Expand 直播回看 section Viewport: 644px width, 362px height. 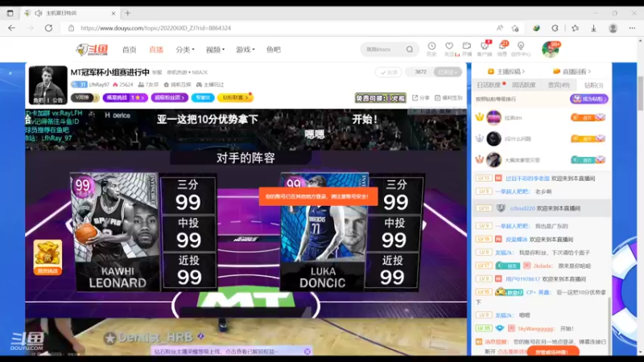(x=572, y=72)
